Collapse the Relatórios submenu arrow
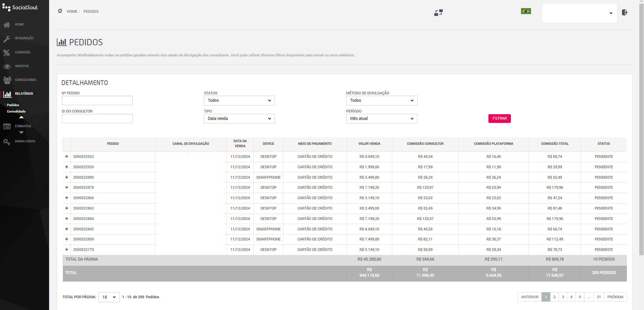Viewport: 644px width, 310px height. click(x=21, y=117)
